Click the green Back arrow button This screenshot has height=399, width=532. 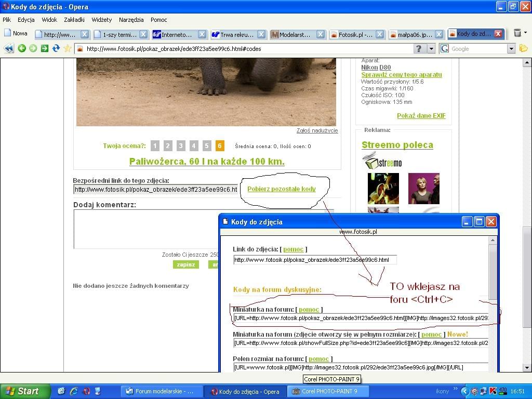(22, 48)
